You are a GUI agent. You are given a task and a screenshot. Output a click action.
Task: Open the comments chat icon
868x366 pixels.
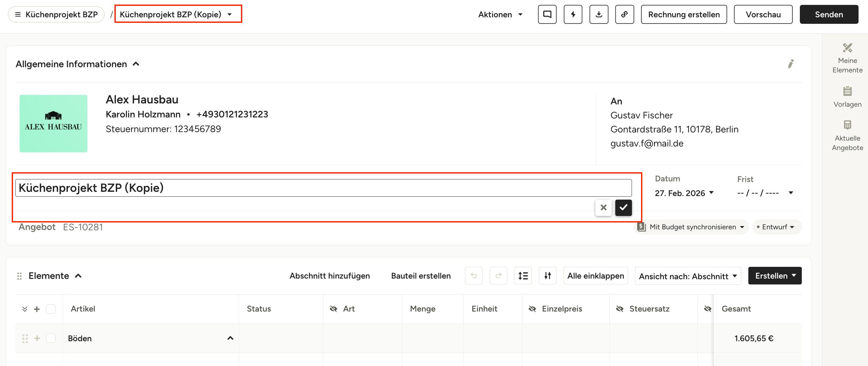point(547,14)
